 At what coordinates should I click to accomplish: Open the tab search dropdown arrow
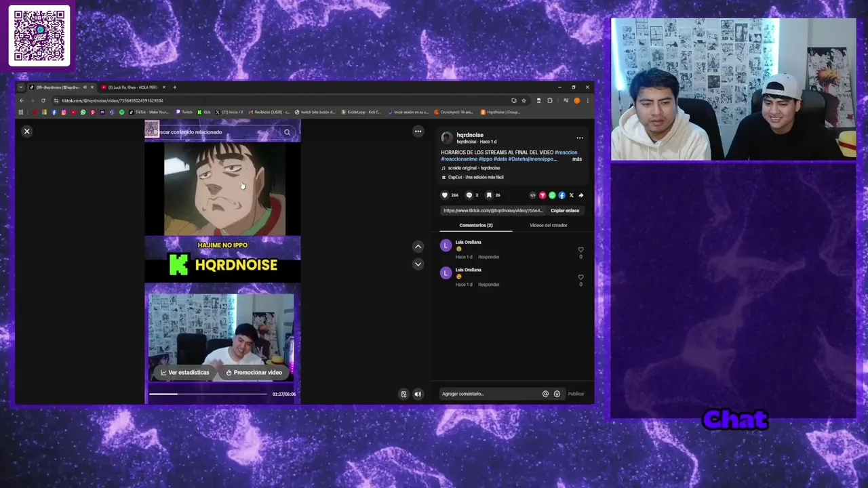(20, 87)
